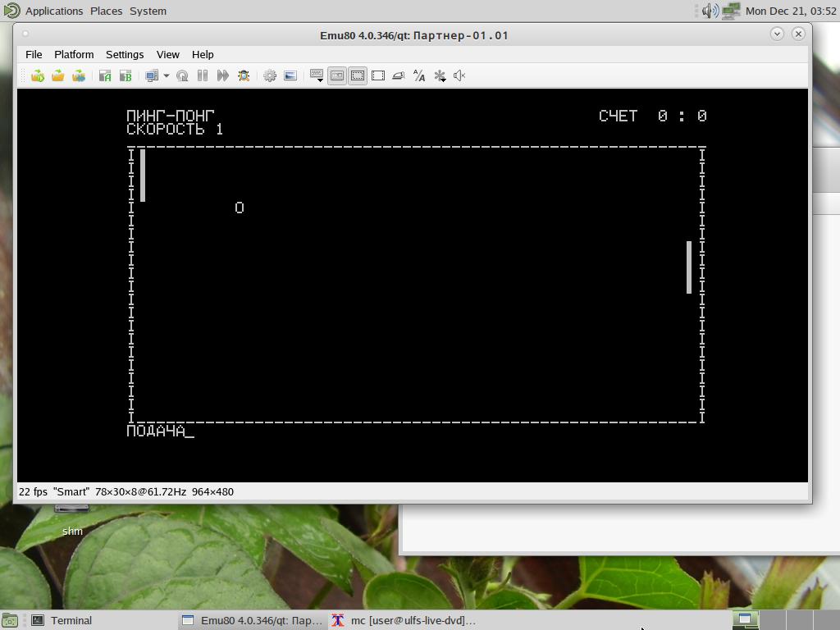Open the View menu
Image resolution: width=840 pixels, height=630 pixels.
point(167,54)
